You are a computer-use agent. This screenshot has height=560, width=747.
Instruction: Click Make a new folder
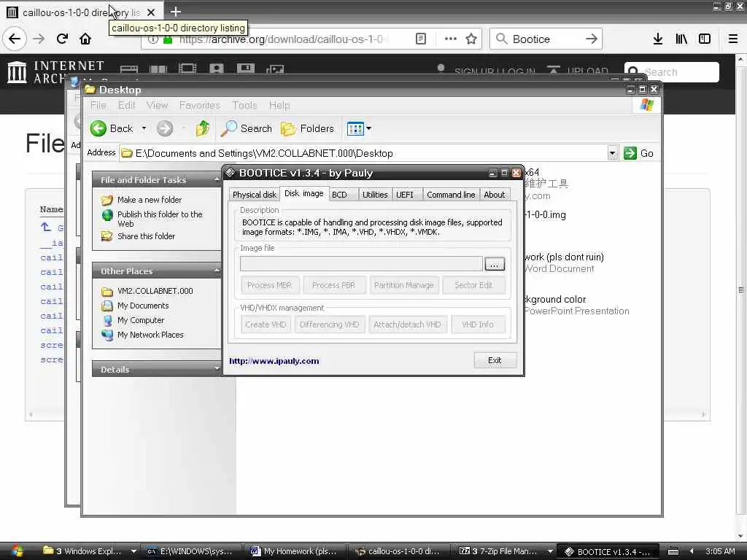(149, 200)
